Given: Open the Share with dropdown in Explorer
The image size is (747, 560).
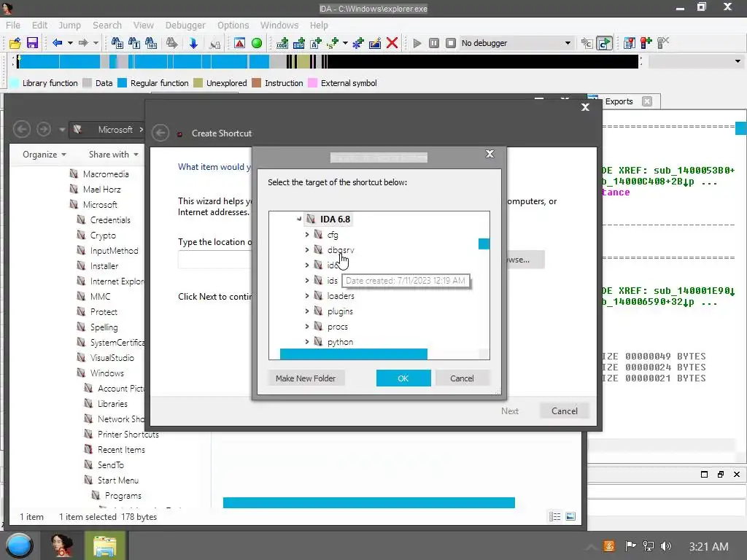Looking at the screenshot, I should (113, 155).
